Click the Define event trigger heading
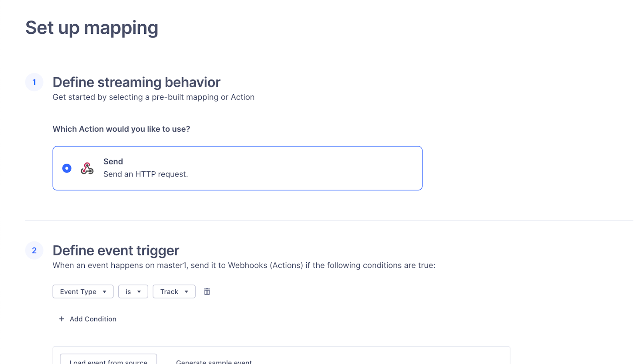The image size is (639, 364). [x=116, y=251]
